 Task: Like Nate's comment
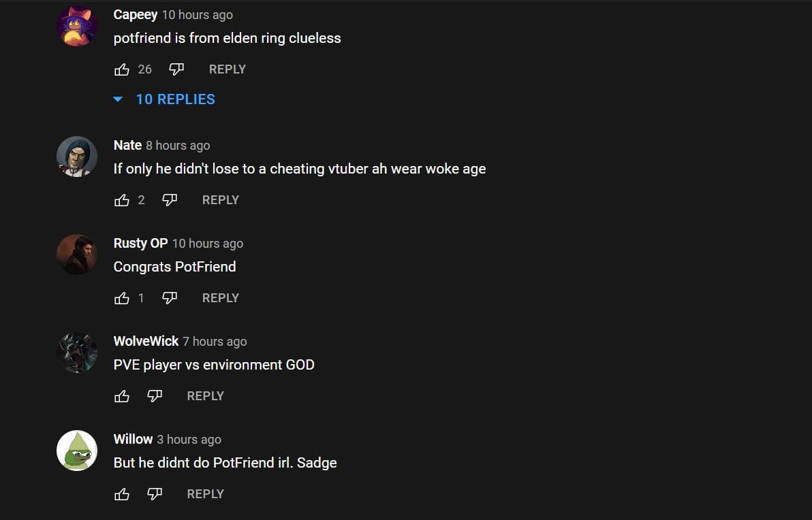[x=122, y=200]
